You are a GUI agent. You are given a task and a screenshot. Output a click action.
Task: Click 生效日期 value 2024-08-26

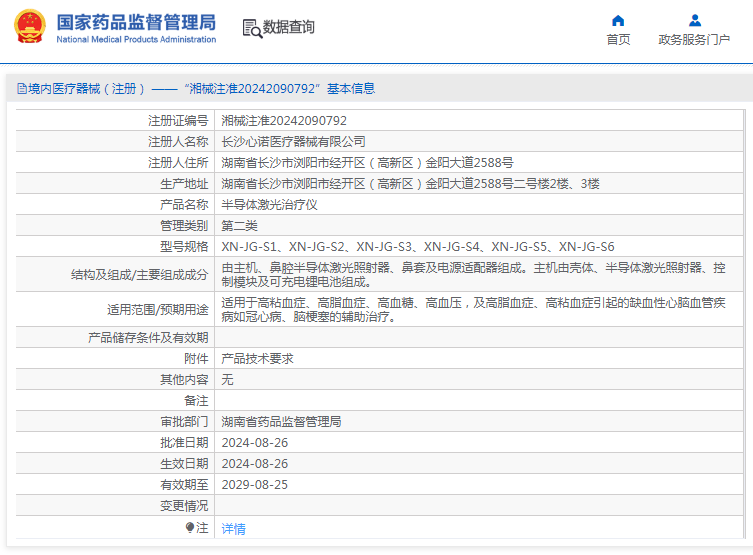[x=255, y=464]
